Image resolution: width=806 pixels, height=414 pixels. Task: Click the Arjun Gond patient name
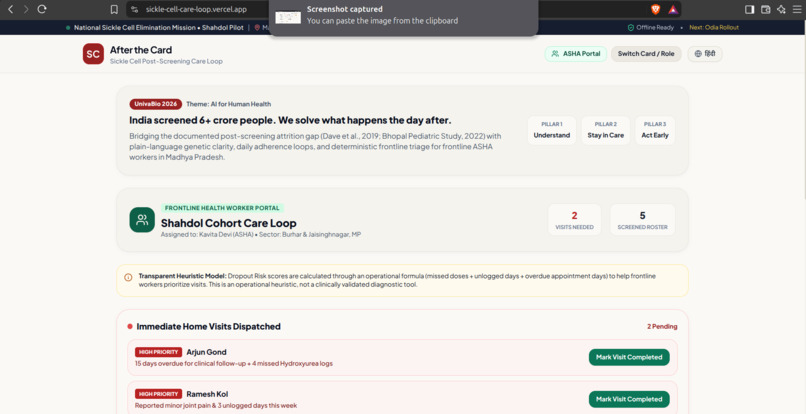pos(206,352)
